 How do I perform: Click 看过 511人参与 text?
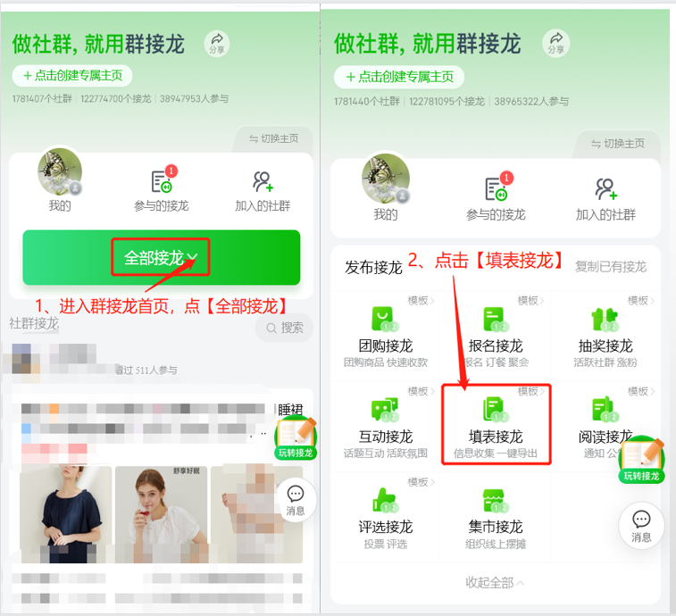(146, 370)
